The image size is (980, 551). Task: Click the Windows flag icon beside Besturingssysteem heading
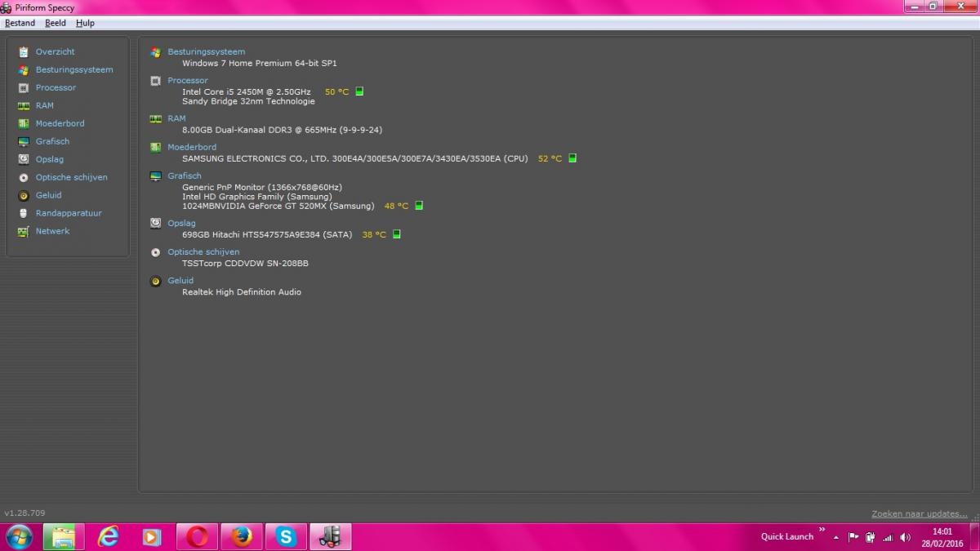point(156,52)
